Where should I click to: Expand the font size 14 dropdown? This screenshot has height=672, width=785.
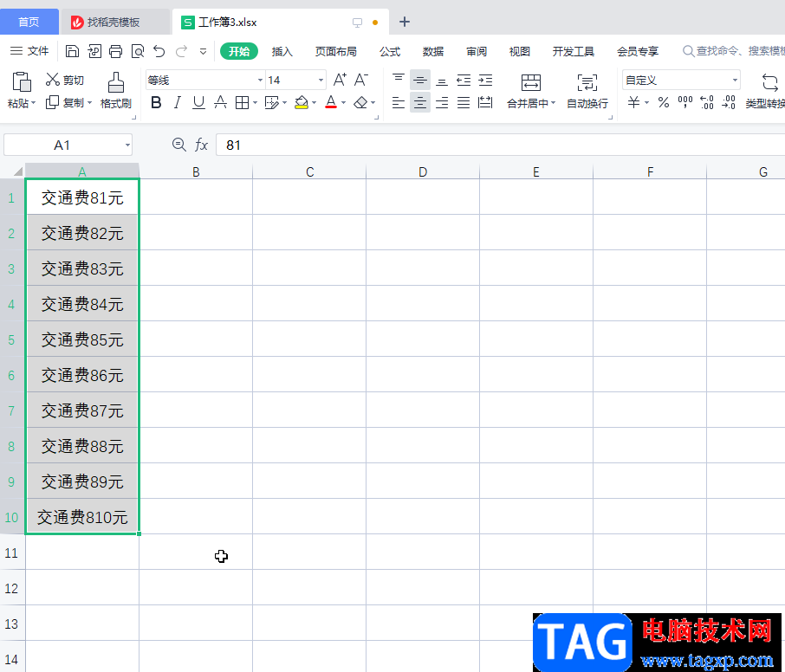(321, 80)
